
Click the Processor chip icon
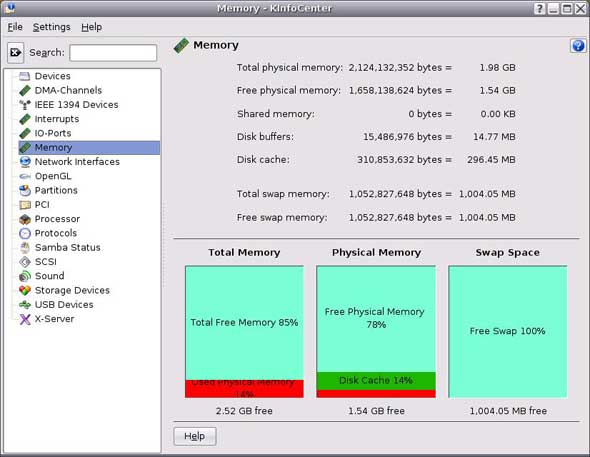coord(25,219)
